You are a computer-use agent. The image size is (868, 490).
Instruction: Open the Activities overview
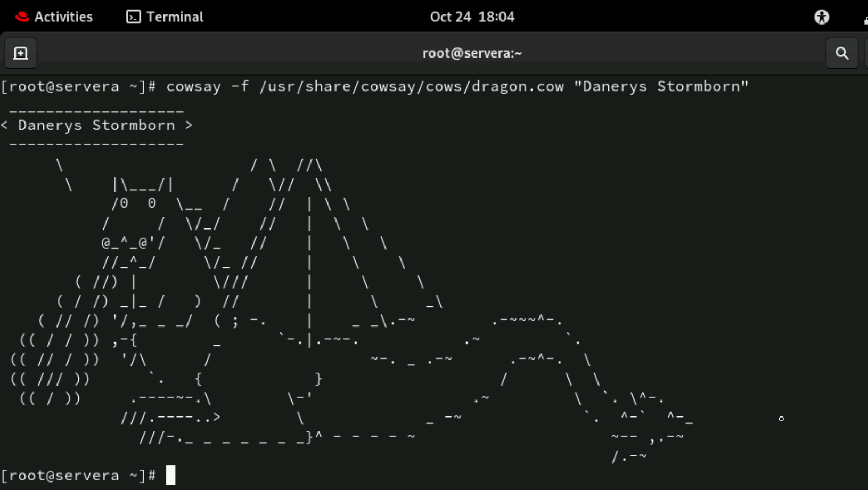63,17
